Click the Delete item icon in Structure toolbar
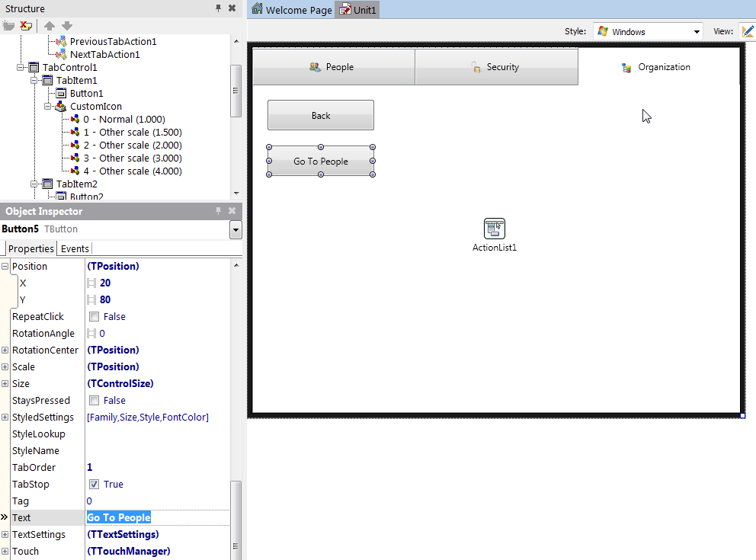Viewport: 756px width, 560px height. 27,26
